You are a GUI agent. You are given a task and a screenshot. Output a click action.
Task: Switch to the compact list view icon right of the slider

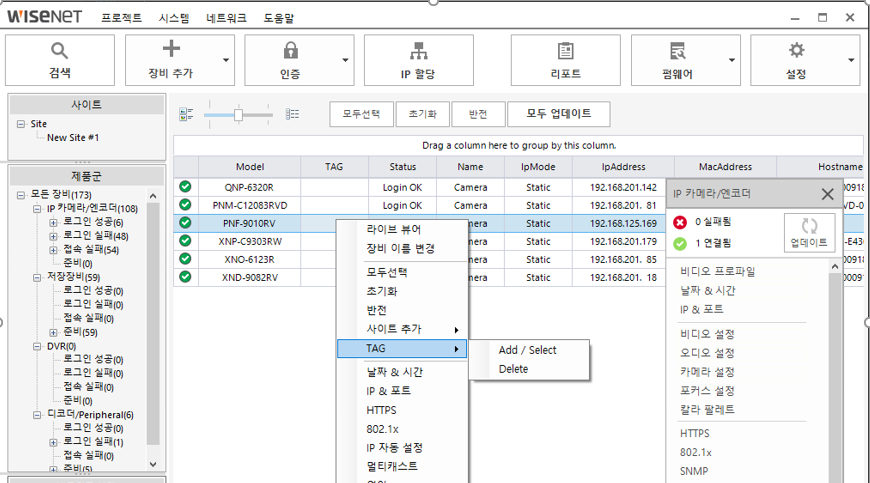(292, 114)
